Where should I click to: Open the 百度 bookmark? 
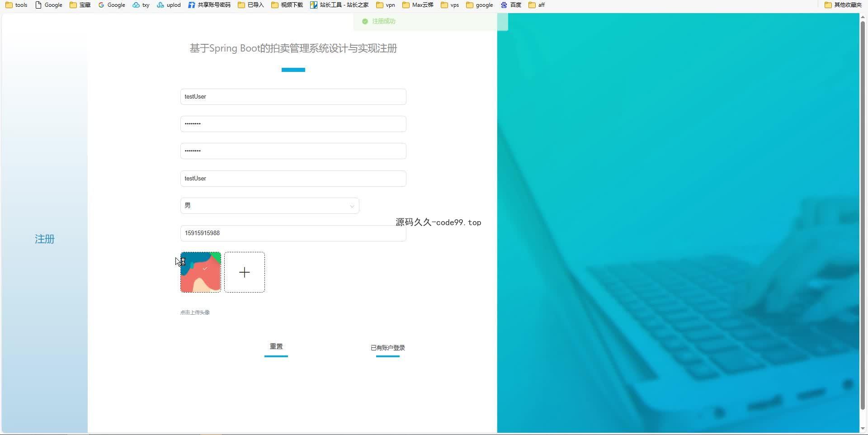[x=511, y=5]
